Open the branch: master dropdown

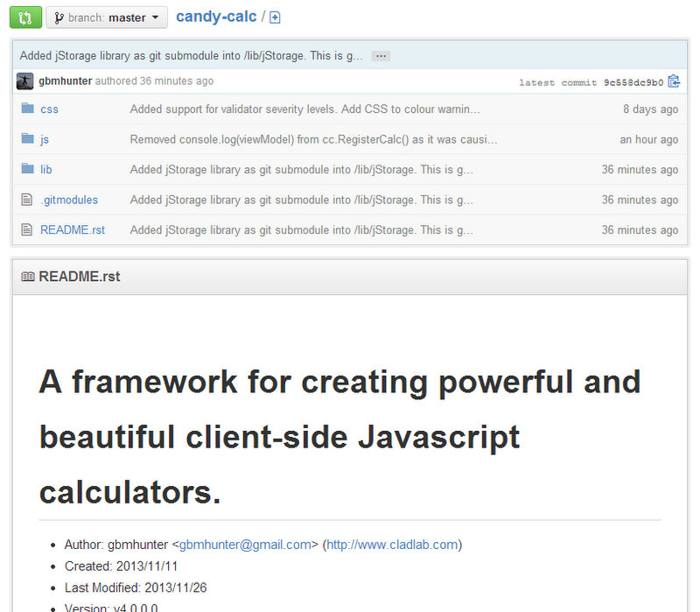106,18
